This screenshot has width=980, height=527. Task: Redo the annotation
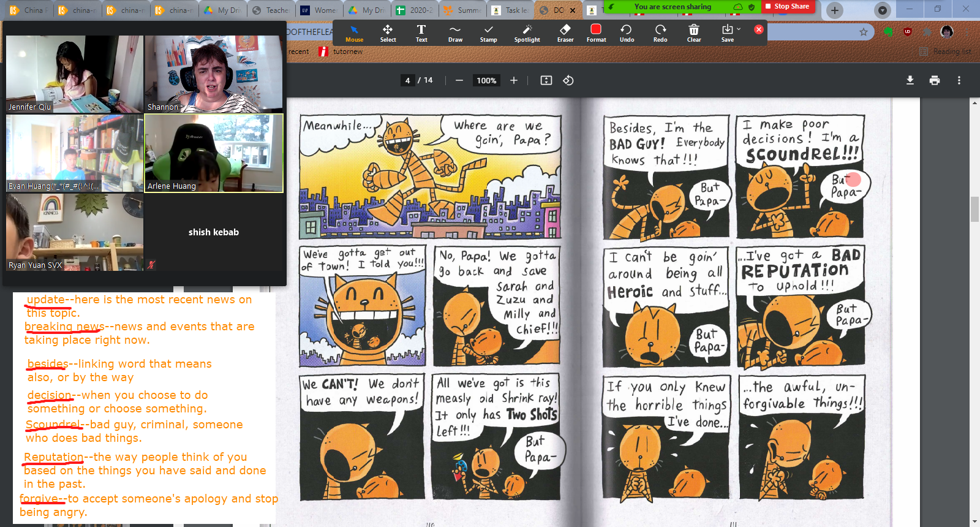660,33
